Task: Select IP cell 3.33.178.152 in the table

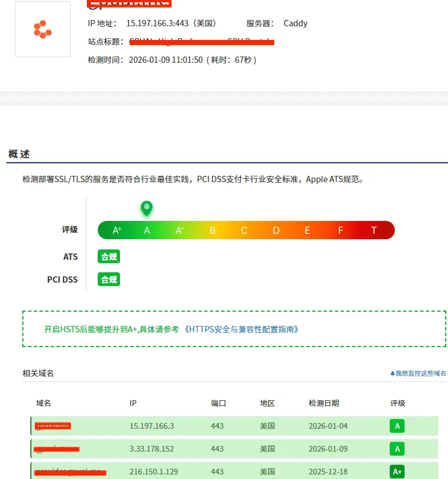Action: pos(151,449)
